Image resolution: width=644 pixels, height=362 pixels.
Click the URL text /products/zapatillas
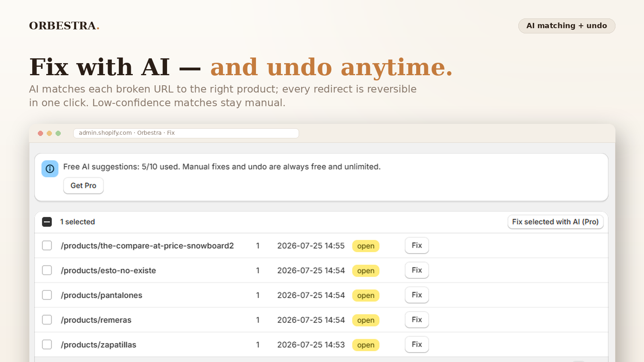(99, 345)
